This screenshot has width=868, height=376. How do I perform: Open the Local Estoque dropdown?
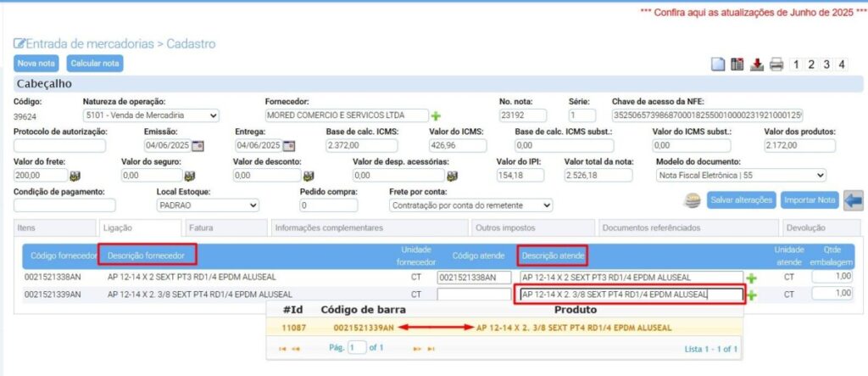click(x=208, y=205)
